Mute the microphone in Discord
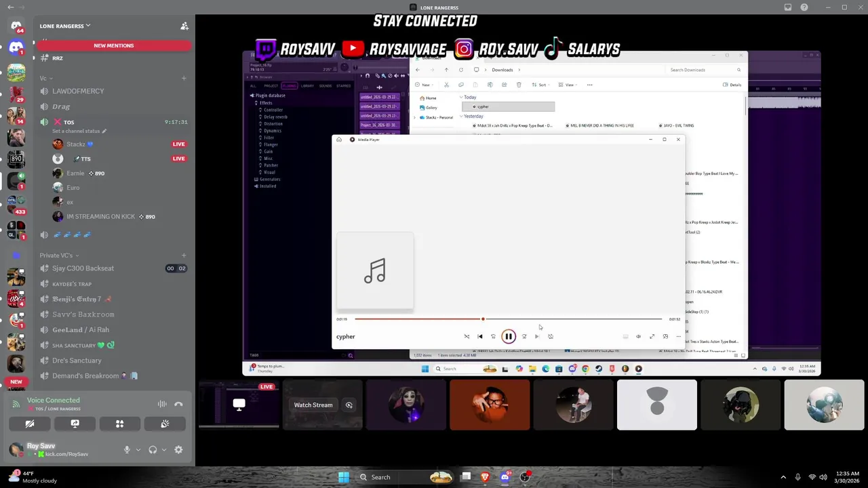The height and width of the screenshot is (488, 868). coord(127,449)
